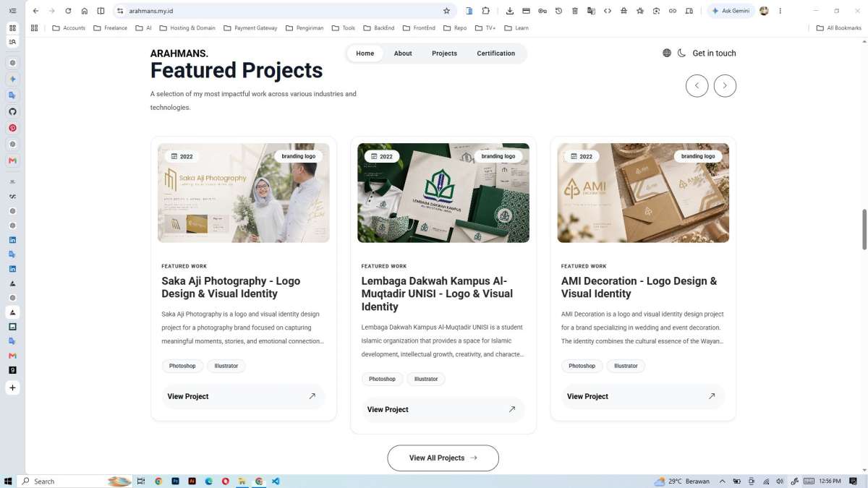This screenshot has width=868, height=488.
Task: Open the Payment Gateway bookmark folder
Action: [250, 28]
